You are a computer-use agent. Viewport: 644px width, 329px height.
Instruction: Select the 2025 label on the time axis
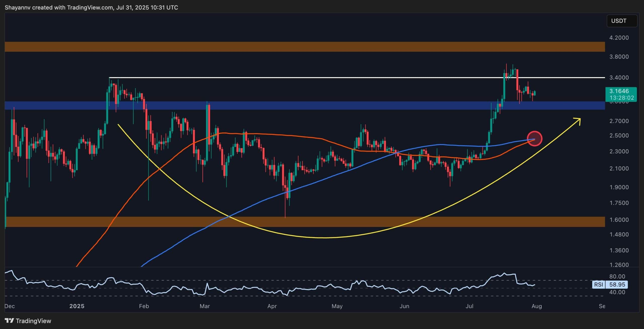tap(77, 306)
